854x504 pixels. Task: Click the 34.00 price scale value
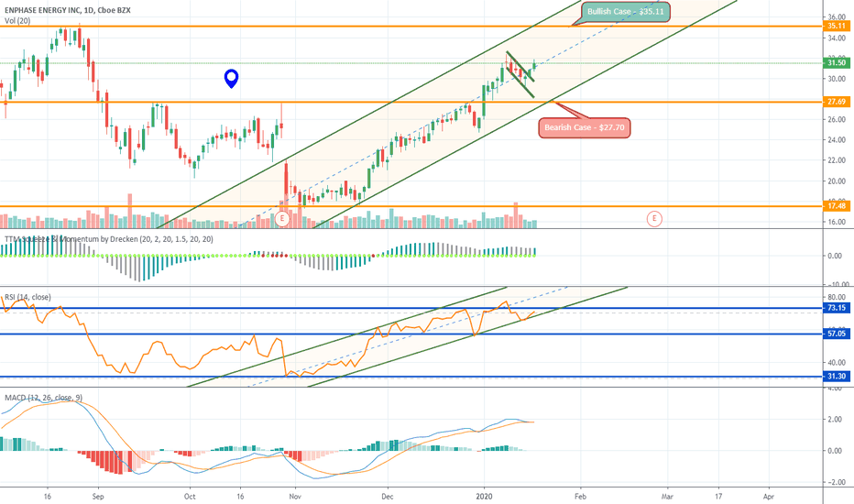point(837,38)
